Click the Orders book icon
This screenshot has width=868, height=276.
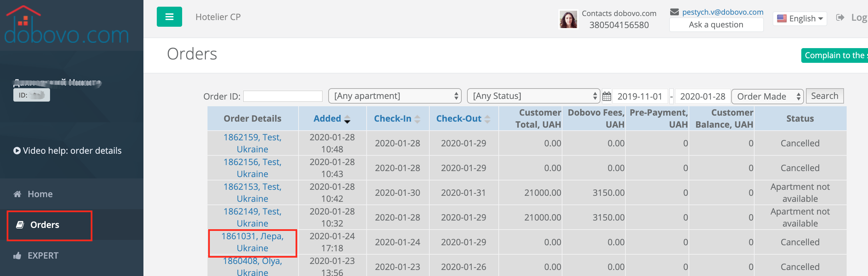coord(20,225)
